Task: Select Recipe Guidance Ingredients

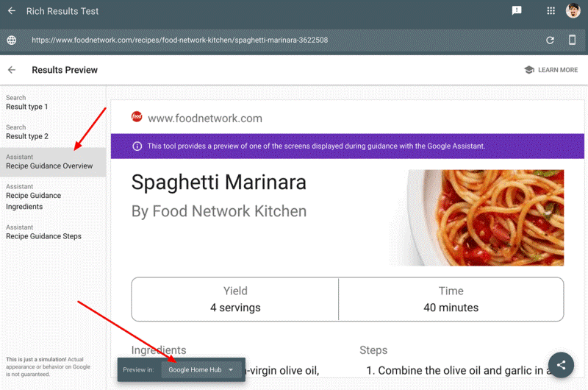Action: pyautogui.click(x=53, y=196)
